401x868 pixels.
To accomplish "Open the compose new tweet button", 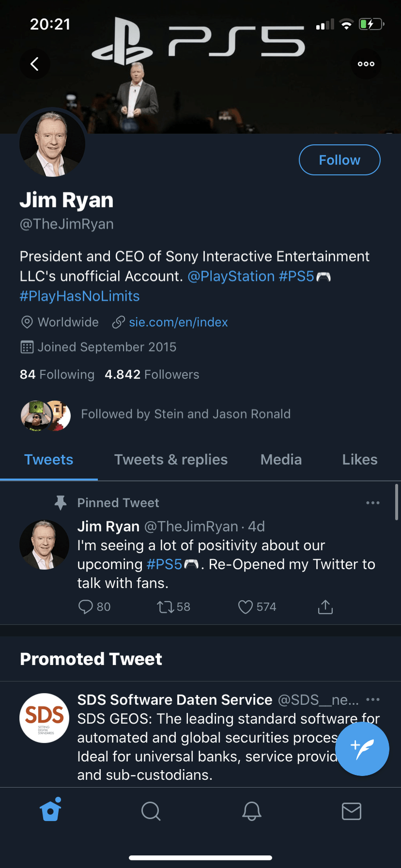I will [x=362, y=748].
